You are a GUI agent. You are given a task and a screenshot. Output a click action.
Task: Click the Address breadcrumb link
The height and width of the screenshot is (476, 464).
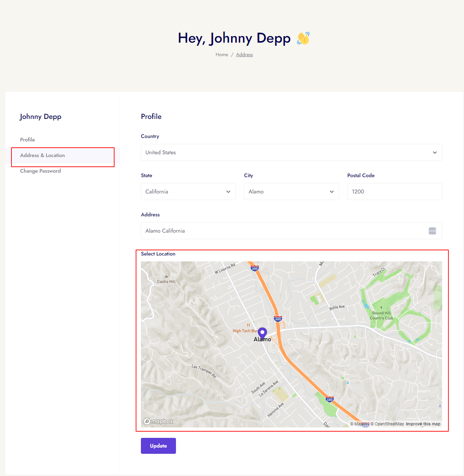tap(244, 55)
